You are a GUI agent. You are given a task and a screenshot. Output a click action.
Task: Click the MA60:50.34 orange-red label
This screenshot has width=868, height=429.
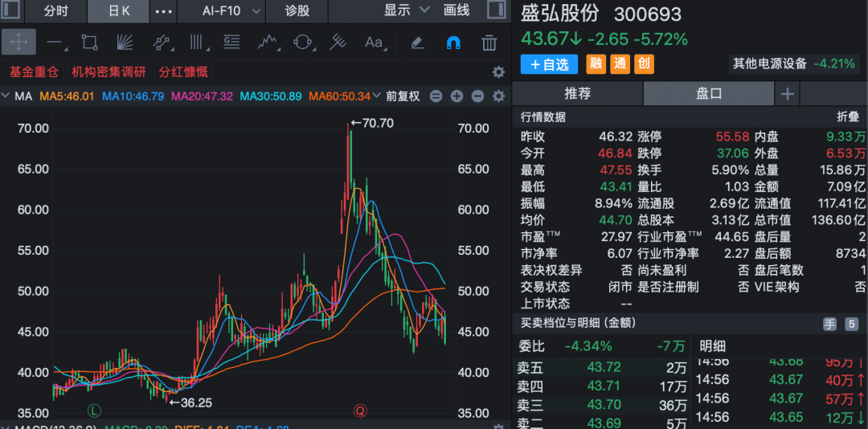coord(340,96)
